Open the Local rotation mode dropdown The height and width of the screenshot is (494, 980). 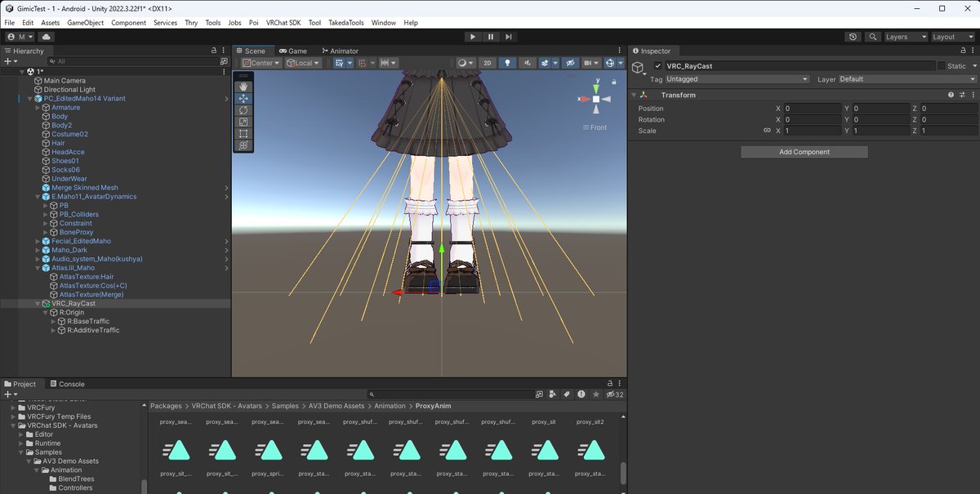302,63
